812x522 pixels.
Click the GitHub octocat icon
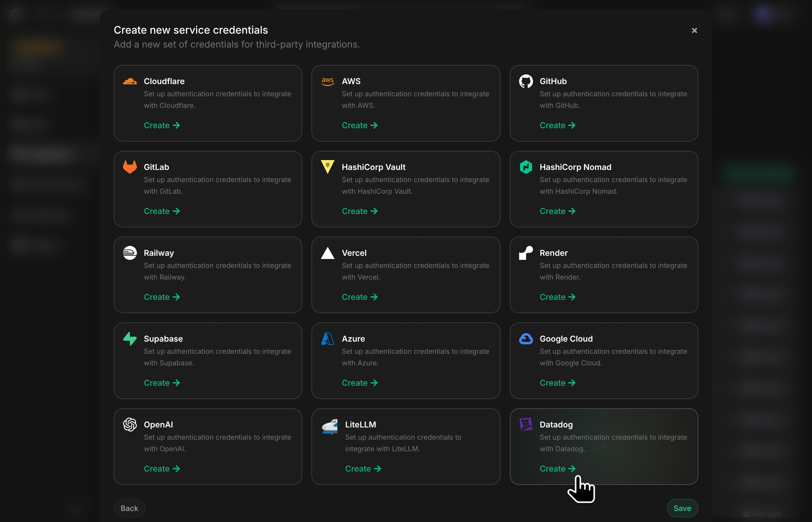(x=526, y=81)
